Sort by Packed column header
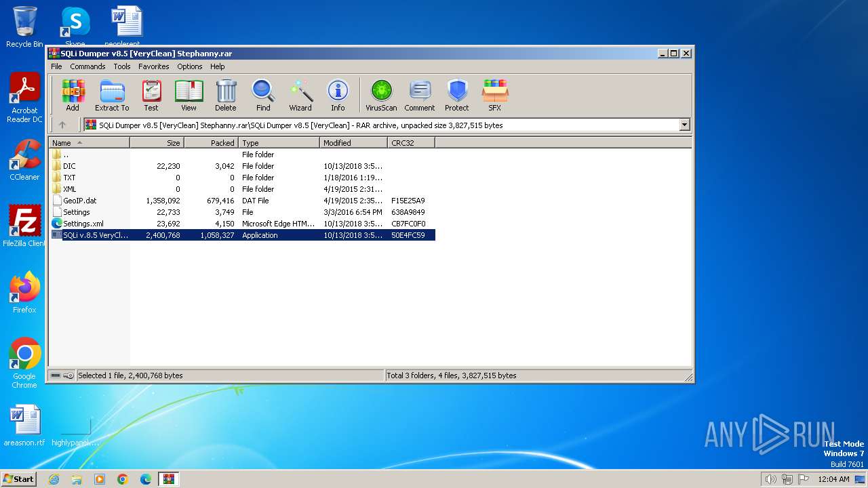This screenshot has width=868, height=488. pos(211,143)
